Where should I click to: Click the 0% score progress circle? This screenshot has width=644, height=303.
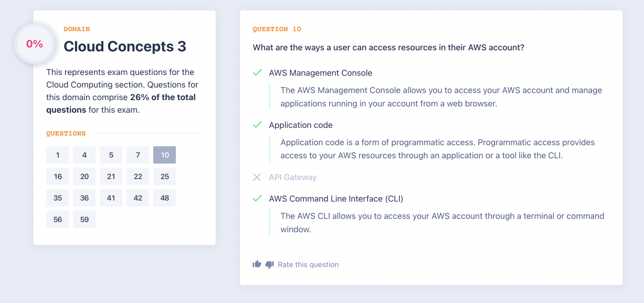(35, 44)
